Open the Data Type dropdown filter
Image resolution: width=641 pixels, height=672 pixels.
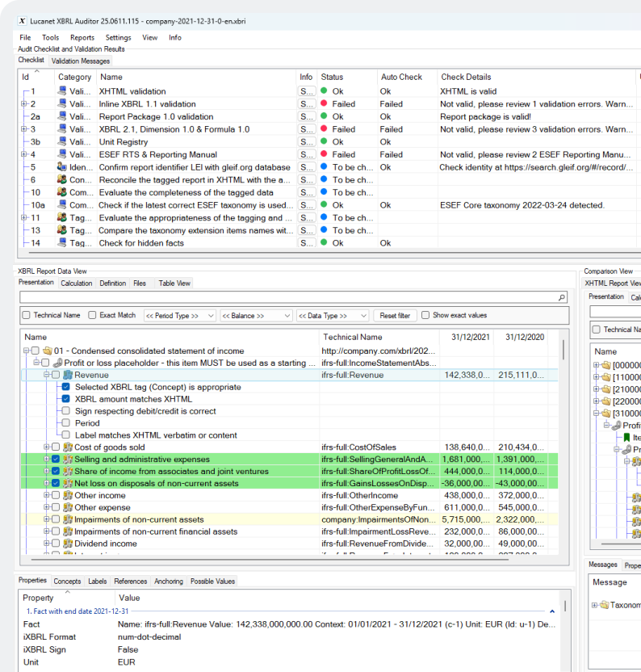coord(333,316)
